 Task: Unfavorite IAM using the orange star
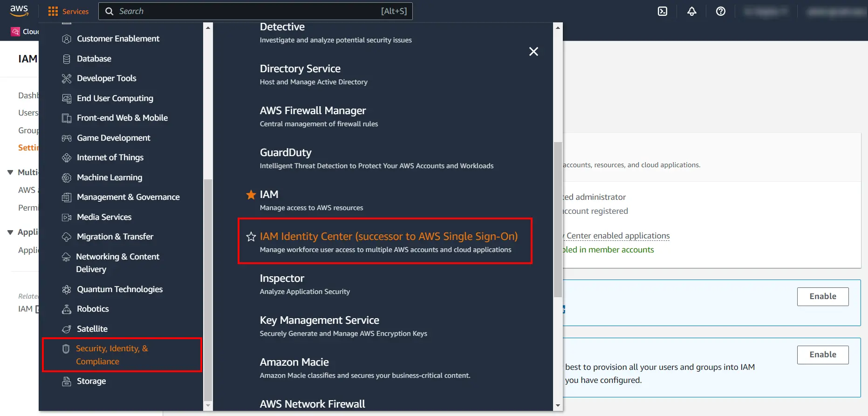(x=251, y=194)
